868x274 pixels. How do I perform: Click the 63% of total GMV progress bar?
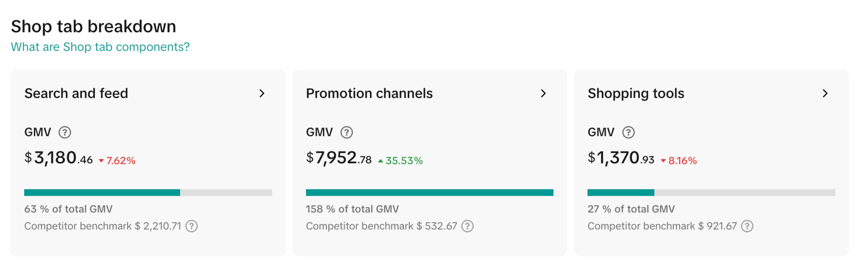click(148, 193)
